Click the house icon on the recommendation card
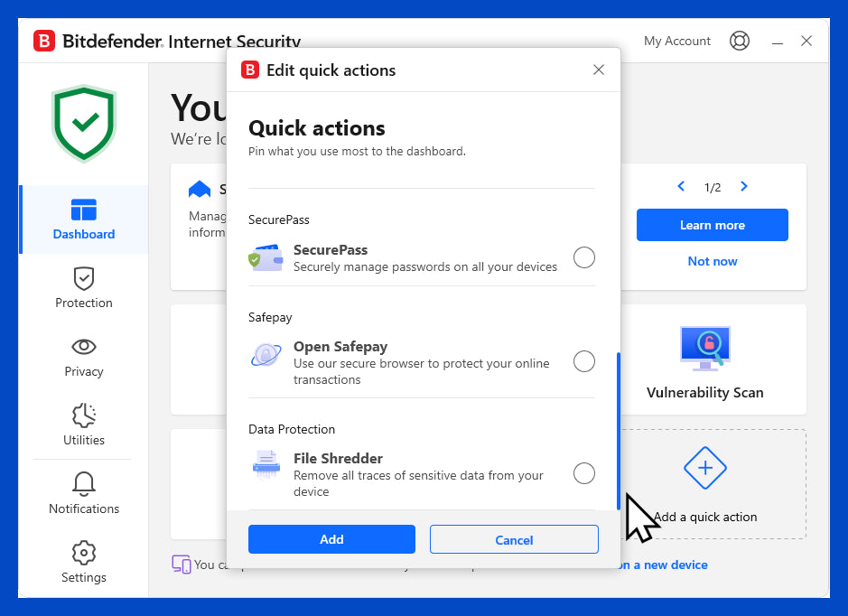 coord(200,189)
